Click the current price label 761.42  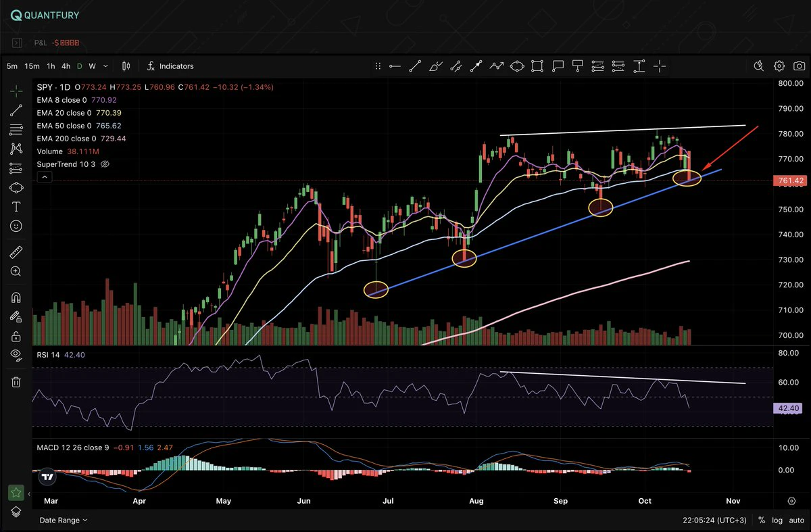[790, 180]
